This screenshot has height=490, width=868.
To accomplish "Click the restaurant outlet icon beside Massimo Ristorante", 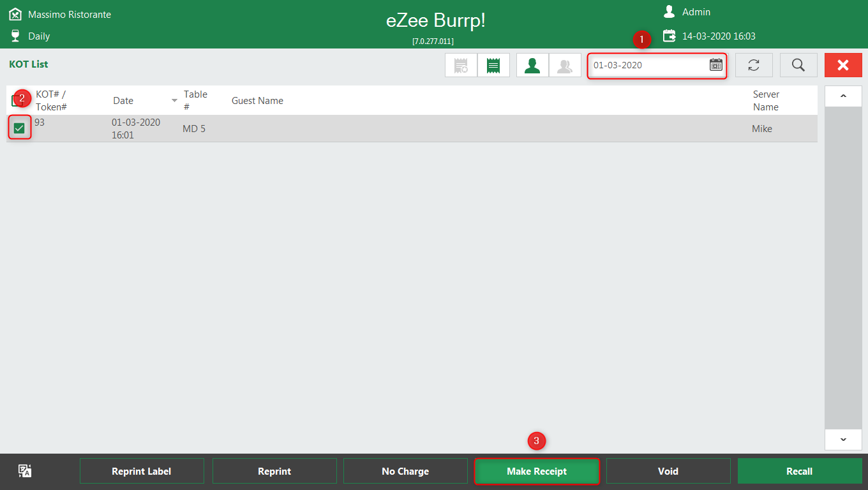I will (x=15, y=14).
